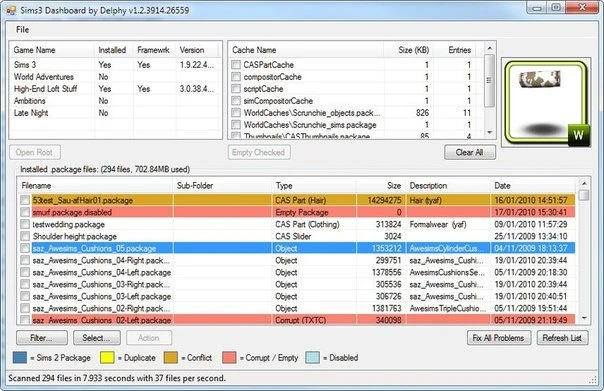Sort packages by Type column header

pyautogui.click(x=314, y=186)
